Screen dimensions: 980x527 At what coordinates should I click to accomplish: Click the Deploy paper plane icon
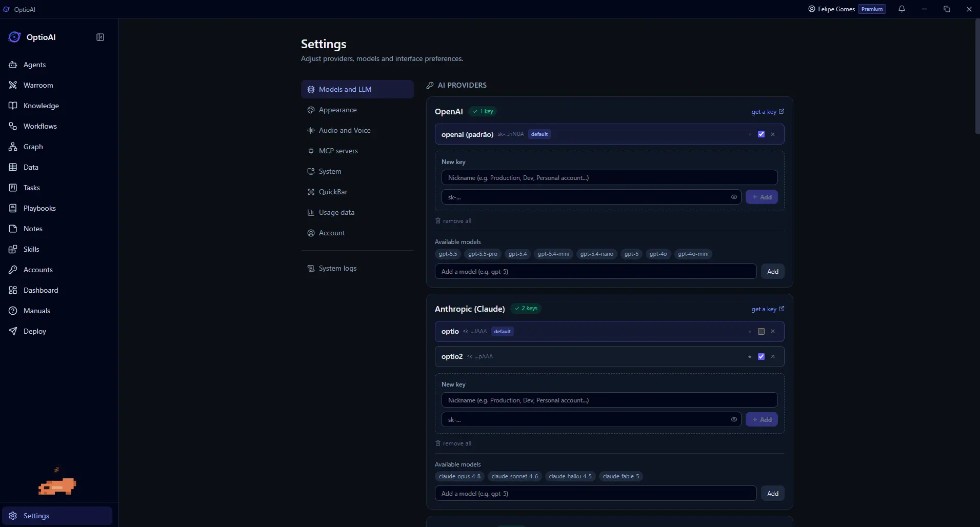(x=13, y=331)
